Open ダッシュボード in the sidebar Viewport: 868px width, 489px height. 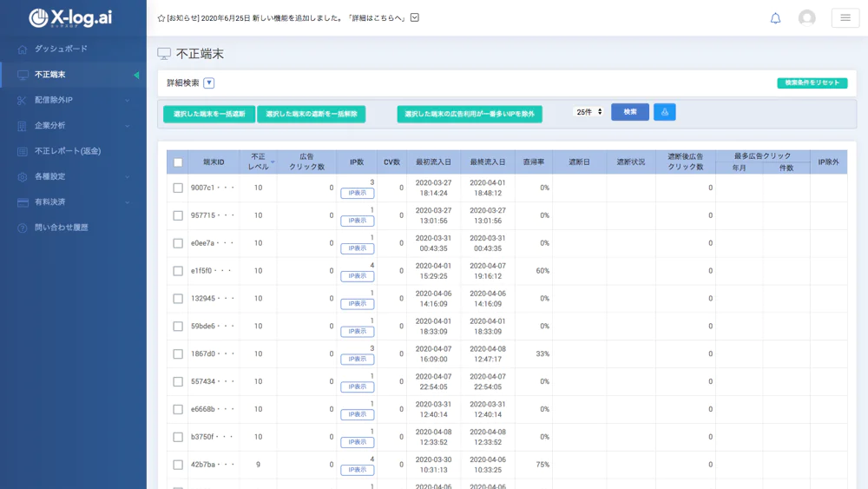(61, 49)
